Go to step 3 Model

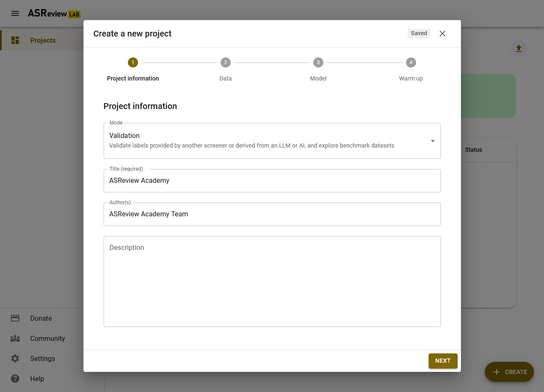(318, 70)
